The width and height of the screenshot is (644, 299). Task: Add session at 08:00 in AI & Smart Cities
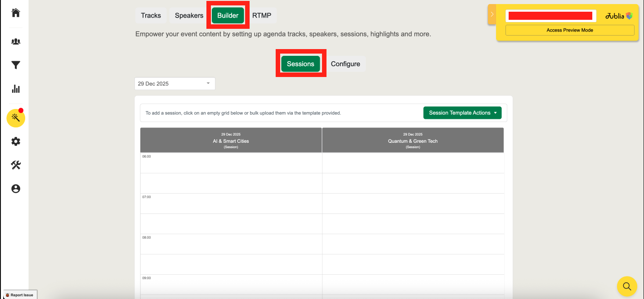(x=231, y=244)
